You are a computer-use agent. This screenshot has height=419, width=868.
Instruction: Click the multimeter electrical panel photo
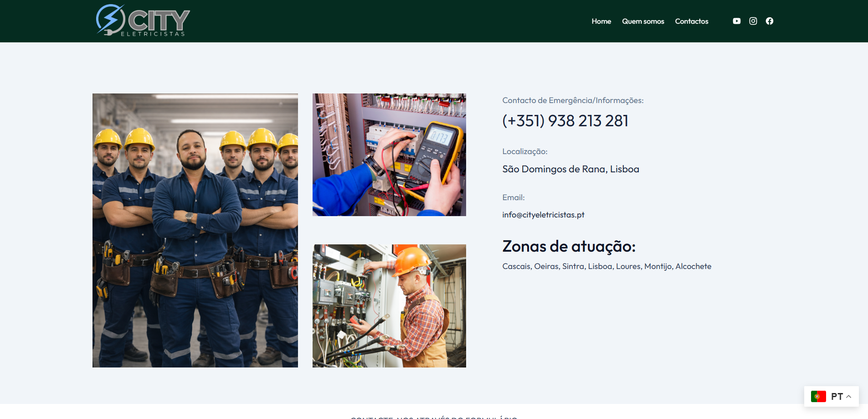(389, 155)
